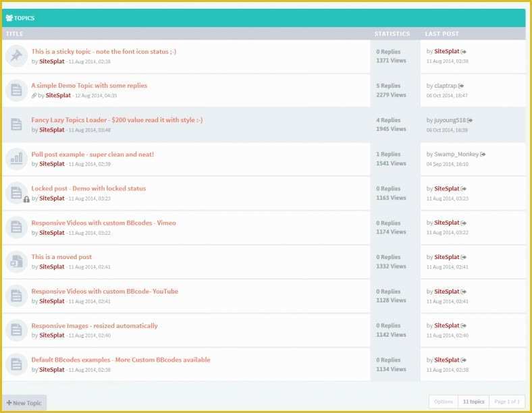Image resolution: width=532 pixels, height=413 pixels.
Task: Open 'Responsive Videos with custom BBcode- YouTube'
Action: click(105, 292)
